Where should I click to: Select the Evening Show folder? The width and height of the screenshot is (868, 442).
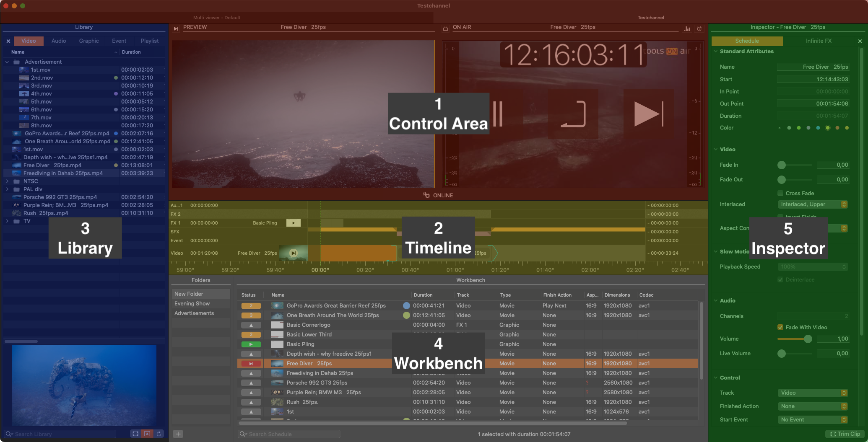click(201, 304)
